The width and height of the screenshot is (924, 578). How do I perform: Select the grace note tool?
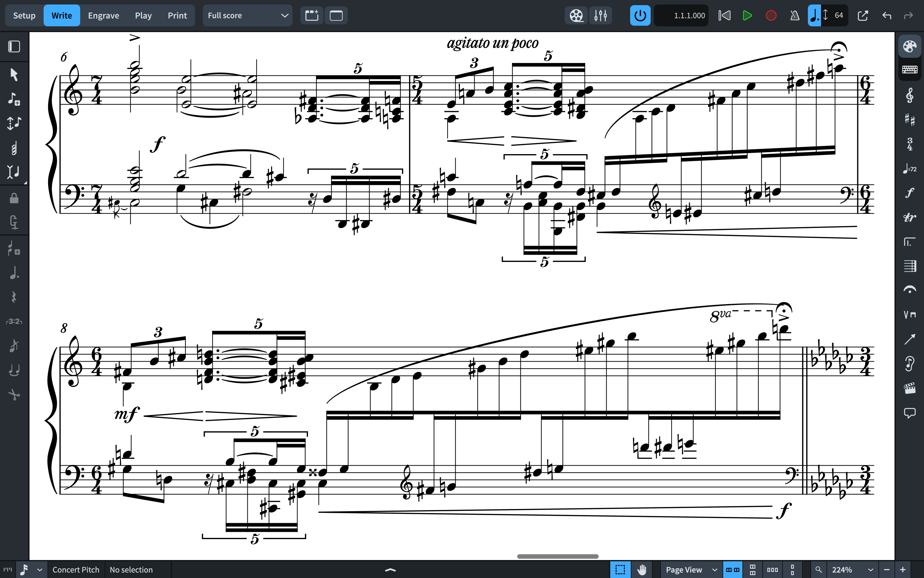(x=14, y=346)
